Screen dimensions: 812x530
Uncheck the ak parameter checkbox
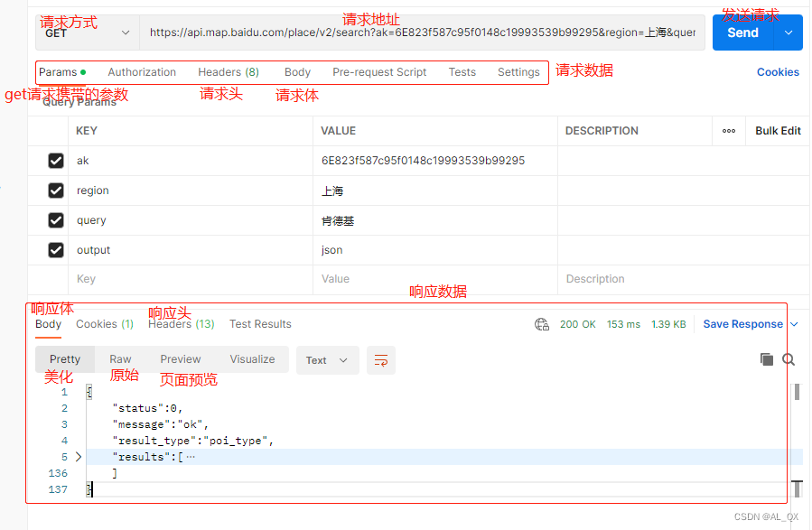(56, 161)
